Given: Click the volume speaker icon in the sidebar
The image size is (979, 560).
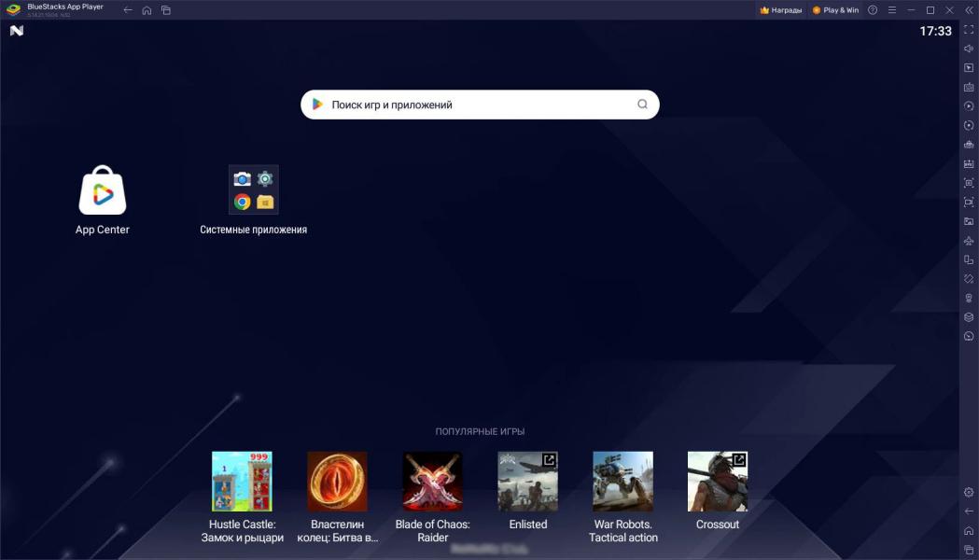Looking at the screenshot, I should (x=969, y=49).
